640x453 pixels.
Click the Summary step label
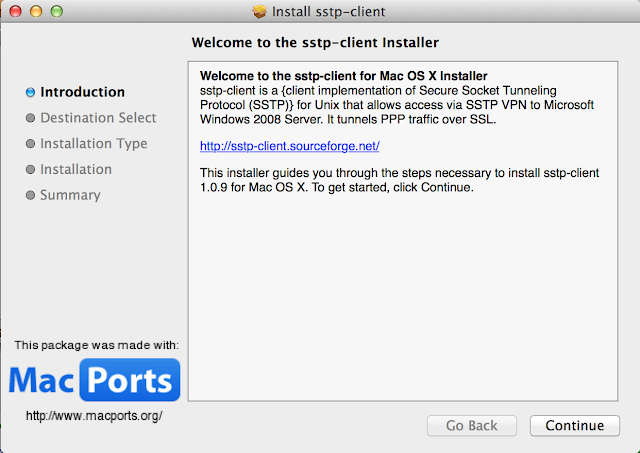pyautogui.click(x=70, y=196)
